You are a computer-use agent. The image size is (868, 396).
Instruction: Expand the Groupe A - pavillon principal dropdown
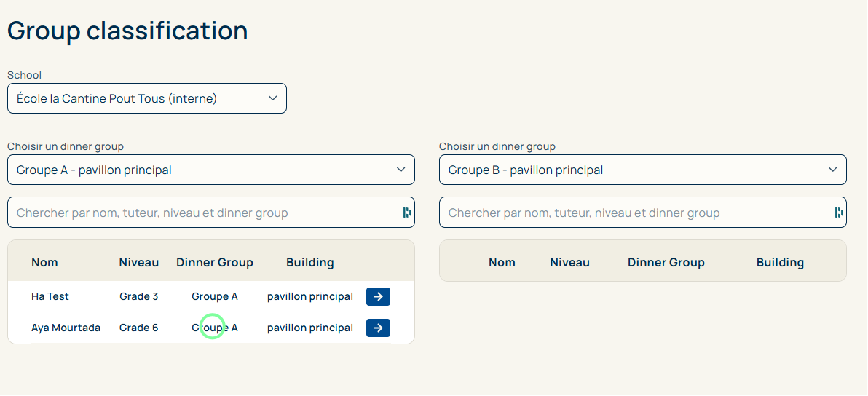(x=210, y=170)
